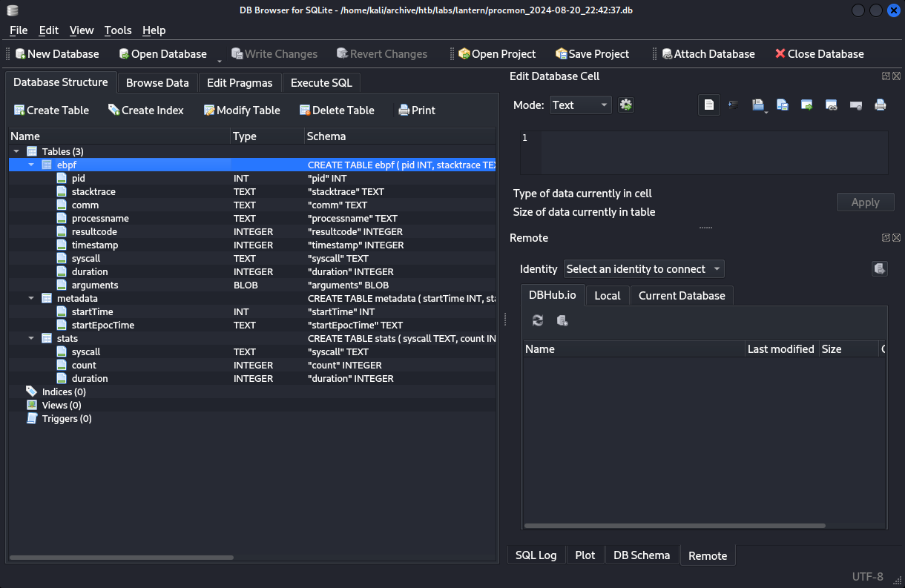Click the Remote list horizontal scrollbar
905x588 pixels.
(675, 526)
